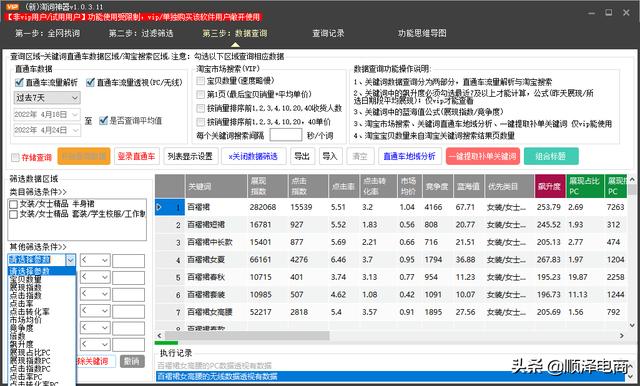The width and height of the screenshot is (640, 386).
Task: Enable 宝贝数量(速度略慢) checkbox
Action: coord(200,81)
